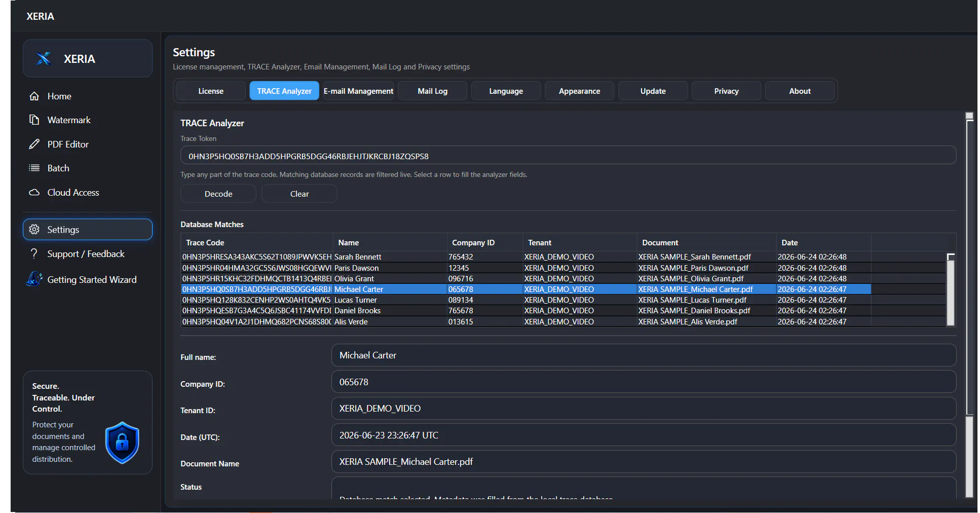Launch Getting Started Wizard rocket icon
The image size is (980, 513).
coord(34,279)
